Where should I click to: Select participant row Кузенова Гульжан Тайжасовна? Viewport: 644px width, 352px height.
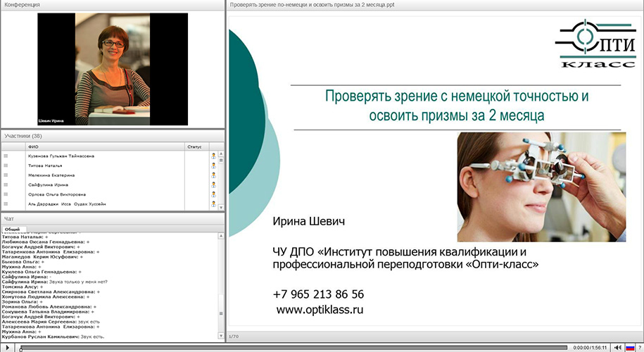pos(109,156)
